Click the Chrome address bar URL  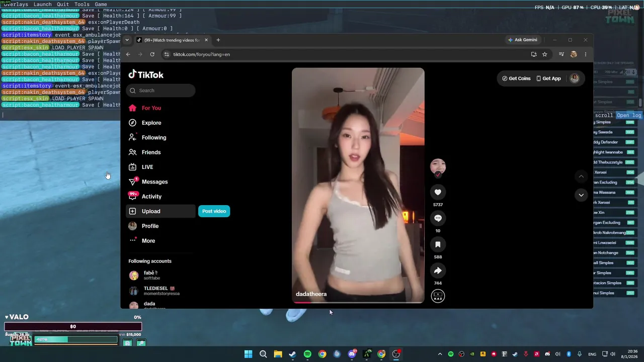click(201, 54)
